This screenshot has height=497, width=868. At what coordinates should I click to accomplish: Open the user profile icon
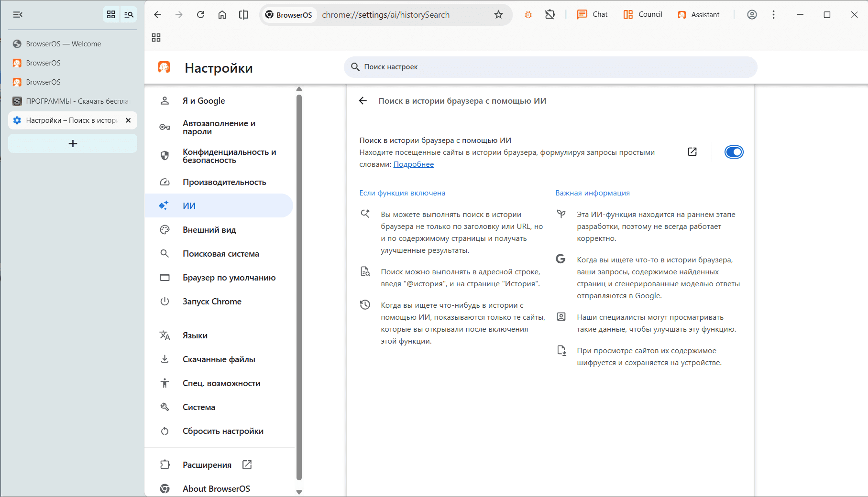coord(752,15)
